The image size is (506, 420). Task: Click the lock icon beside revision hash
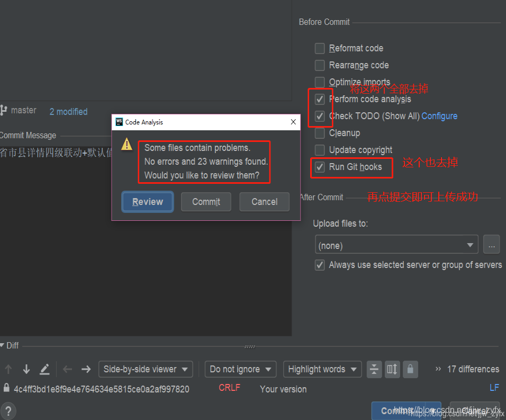coord(6,387)
